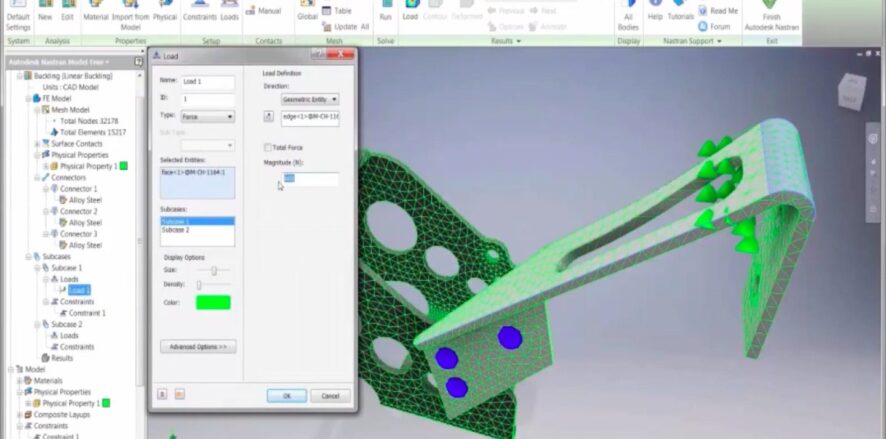Open the Direction Geometric Entity dropdown
The width and height of the screenshot is (886, 439).
[310, 99]
